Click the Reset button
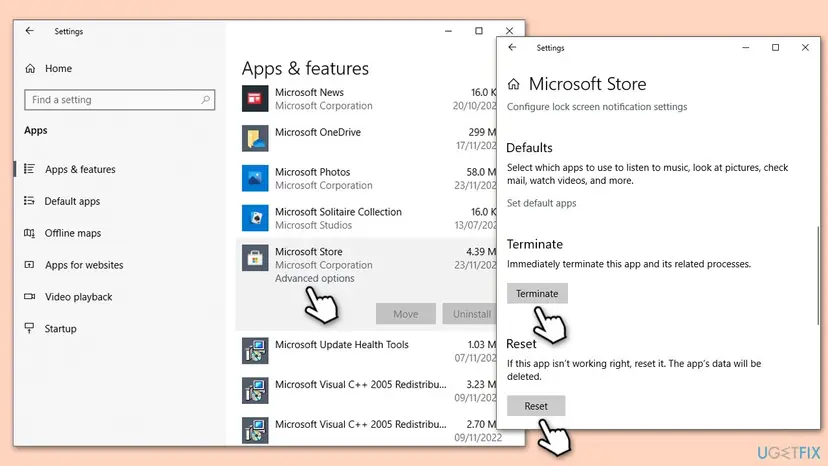 click(536, 406)
